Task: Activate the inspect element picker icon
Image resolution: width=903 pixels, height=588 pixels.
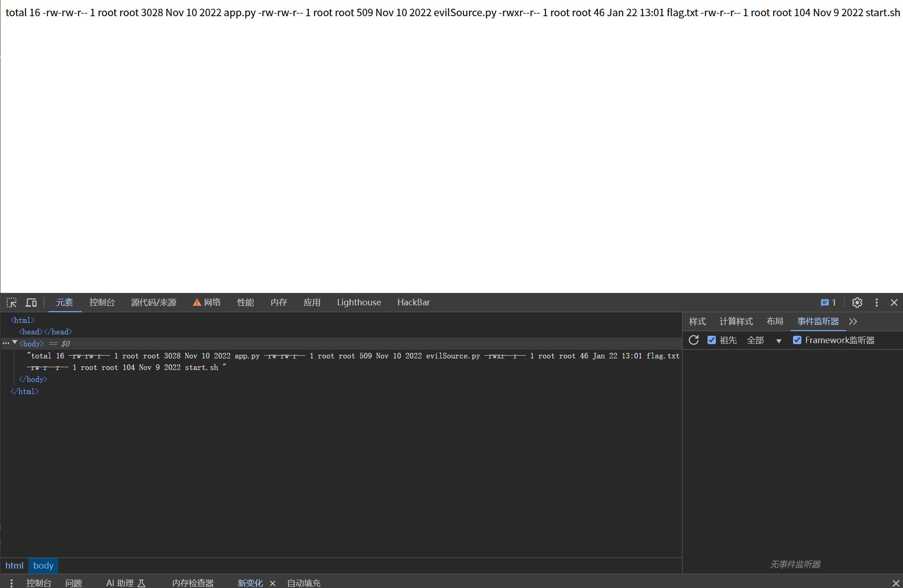Action: (x=12, y=303)
